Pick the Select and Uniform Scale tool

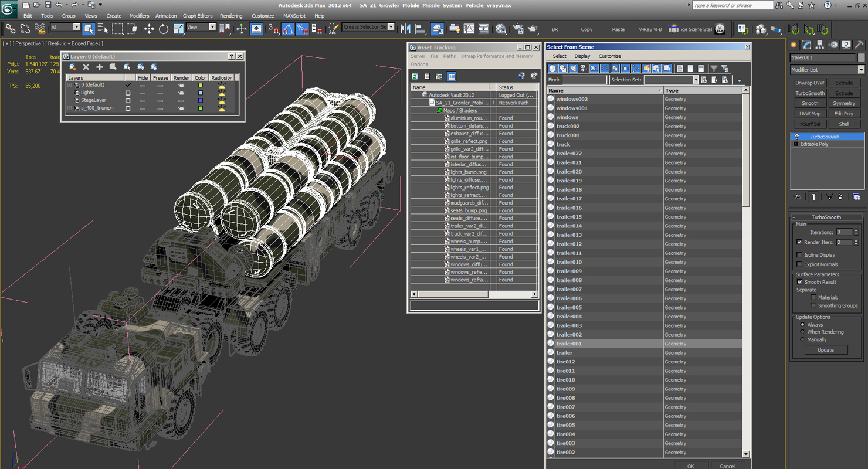click(178, 28)
